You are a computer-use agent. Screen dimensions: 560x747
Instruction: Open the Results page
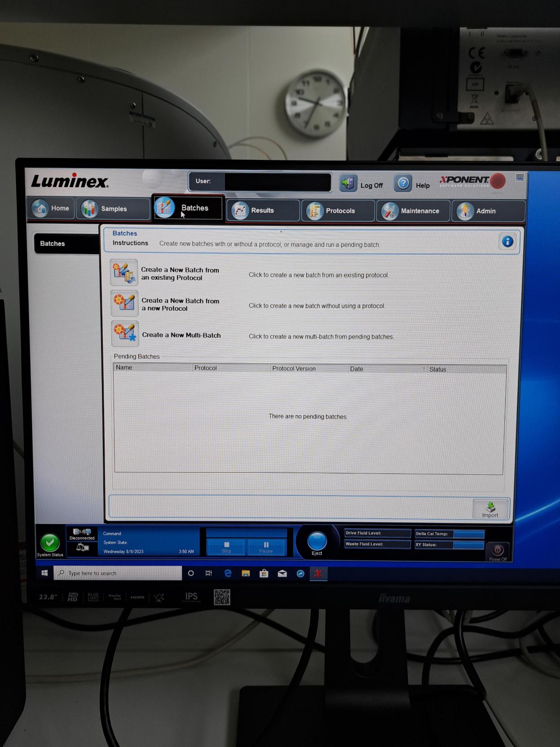coord(263,210)
